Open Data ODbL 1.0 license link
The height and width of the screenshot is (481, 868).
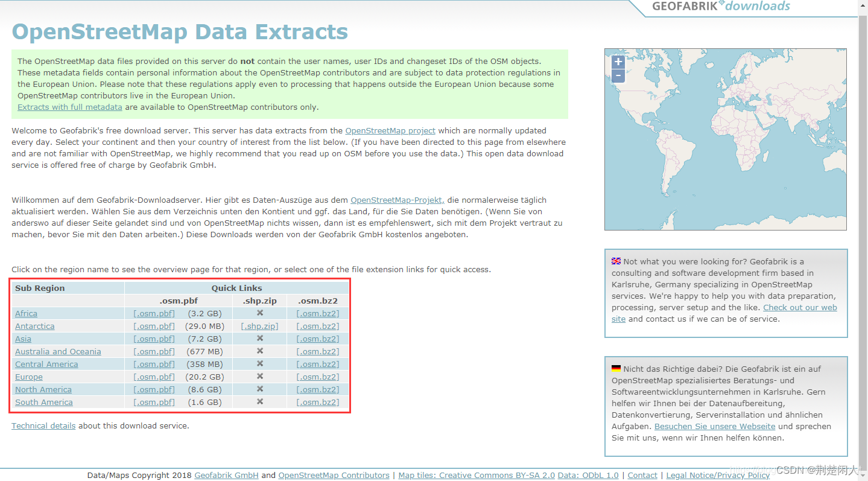(588, 475)
